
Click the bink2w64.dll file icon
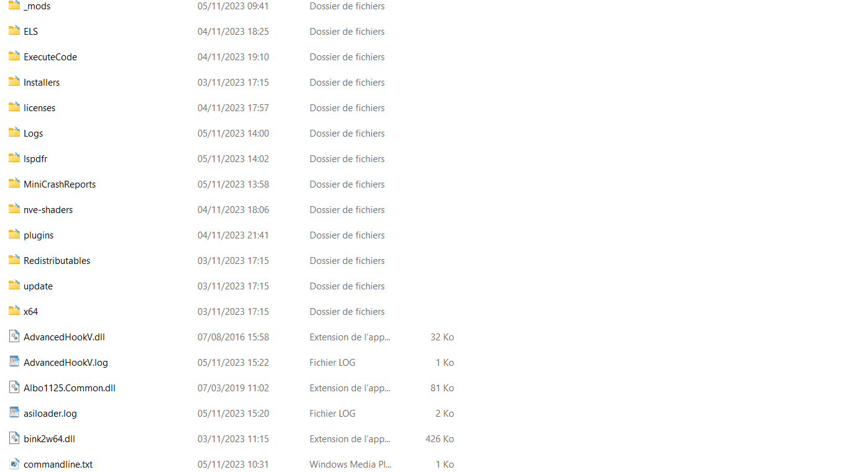pyautogui.click(x=14, y=438)
